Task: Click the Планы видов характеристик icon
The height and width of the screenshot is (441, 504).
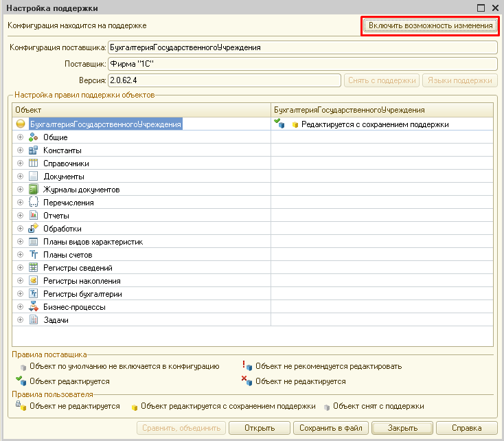Action: point(33,242)
